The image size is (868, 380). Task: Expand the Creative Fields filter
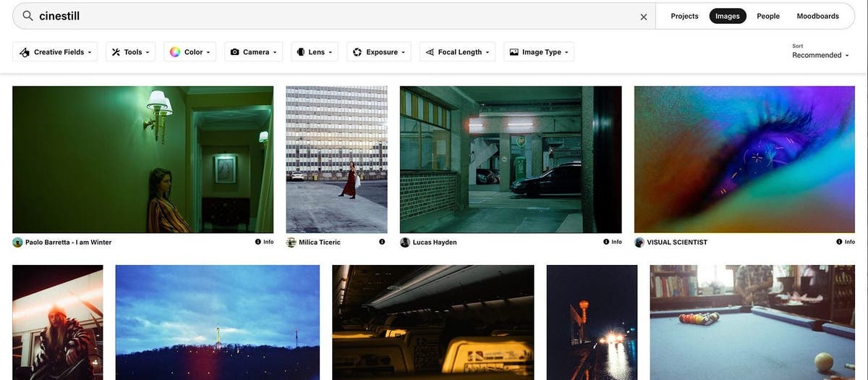tap(56, 52)
